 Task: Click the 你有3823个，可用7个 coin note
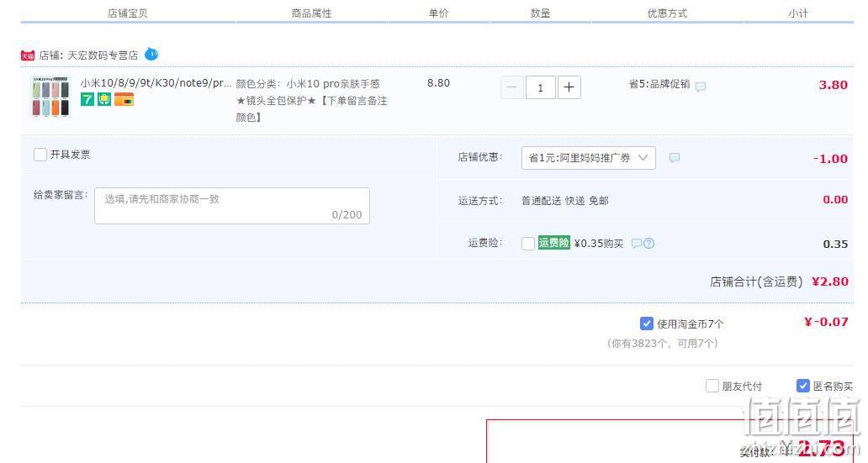click(x=663, y=344)
